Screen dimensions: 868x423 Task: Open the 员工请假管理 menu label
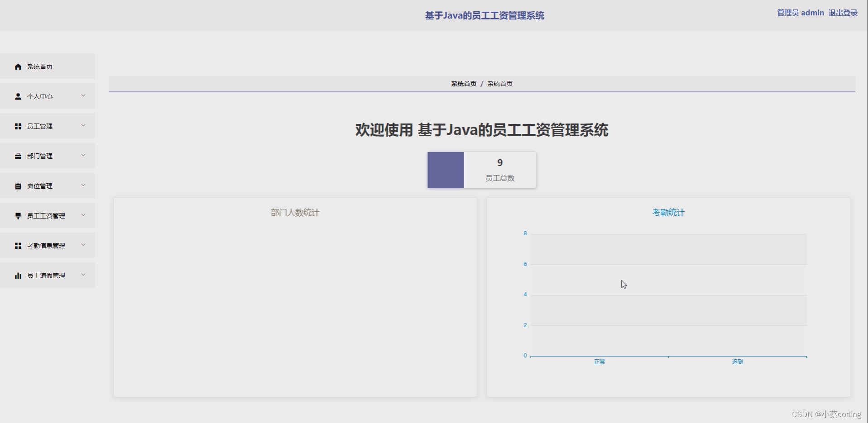46,276
